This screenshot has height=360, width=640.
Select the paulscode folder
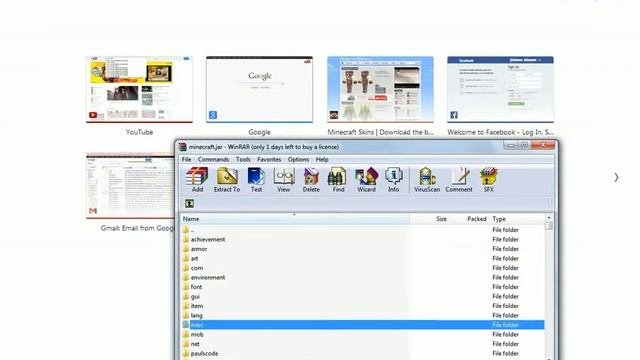pyautogui.click(x=363, y=353)
